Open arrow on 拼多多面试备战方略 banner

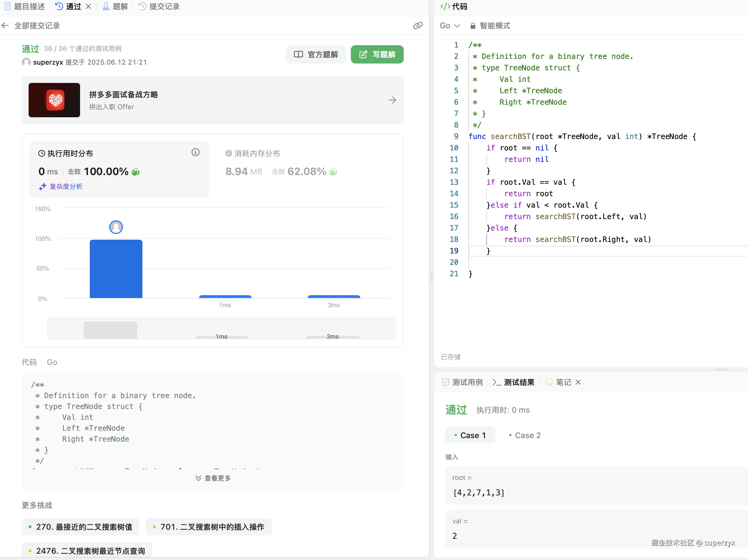tap(392, 100)
